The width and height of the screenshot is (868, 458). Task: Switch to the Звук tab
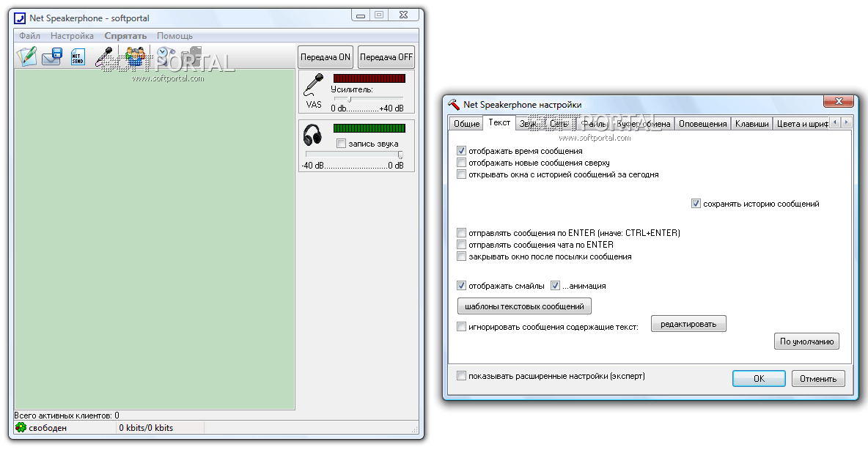tap(528, 124)
